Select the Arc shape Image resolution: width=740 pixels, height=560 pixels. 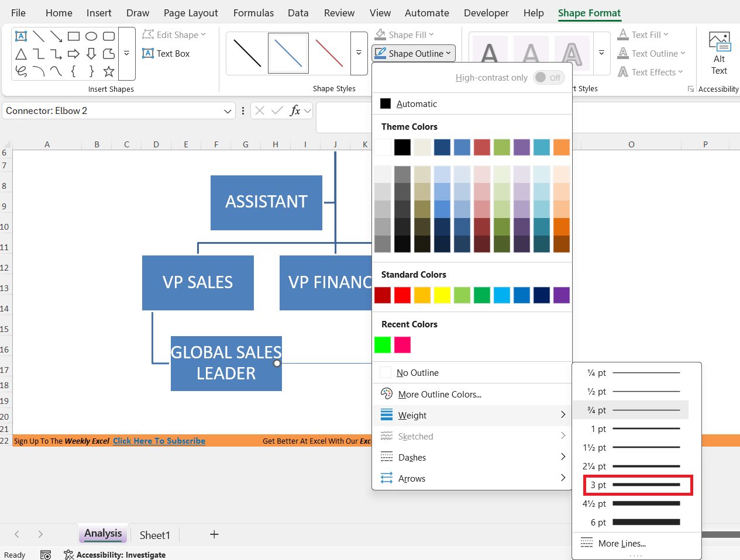pyautogui.click(x=39, y=71)
